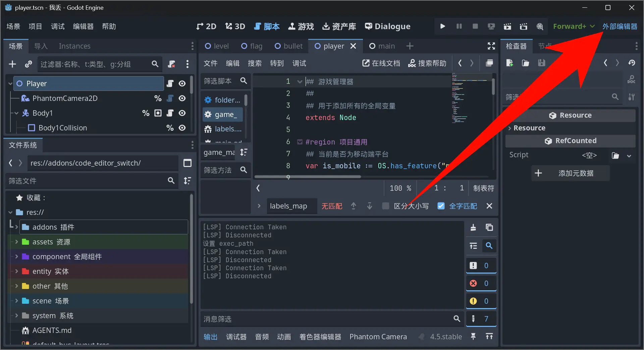Expand the assets 资源 folder
Screen dimensions: 644x350
point(16,242)
